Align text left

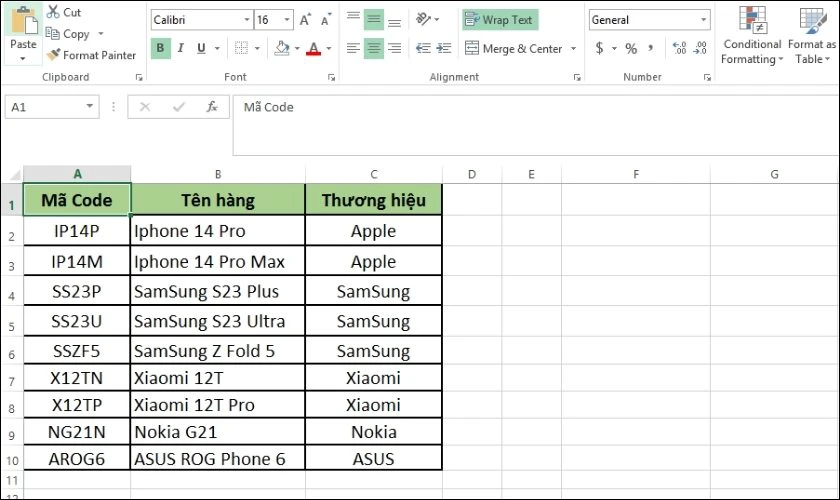(x=353, y=48)
